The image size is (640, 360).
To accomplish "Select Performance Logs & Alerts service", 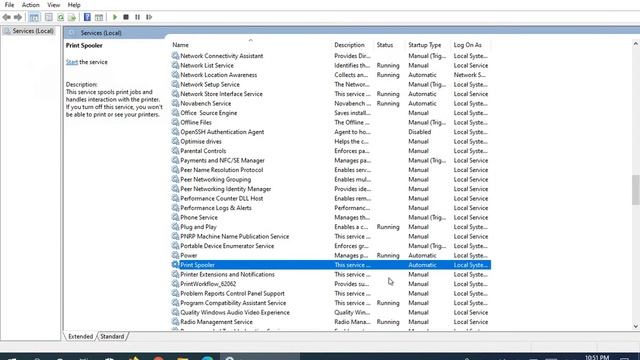I will coord(331,208).
